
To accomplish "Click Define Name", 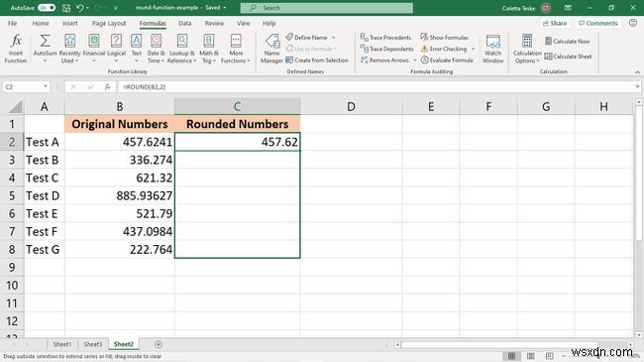I will 307,38.
